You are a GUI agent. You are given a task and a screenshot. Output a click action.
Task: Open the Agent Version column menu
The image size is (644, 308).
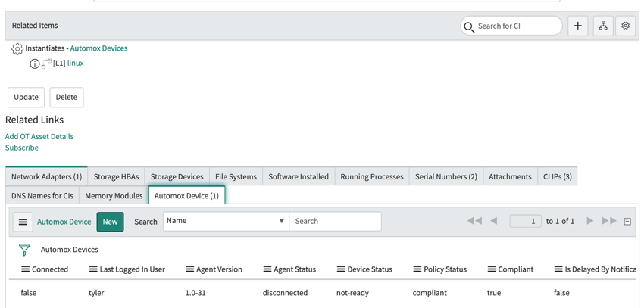click(189, 269)
